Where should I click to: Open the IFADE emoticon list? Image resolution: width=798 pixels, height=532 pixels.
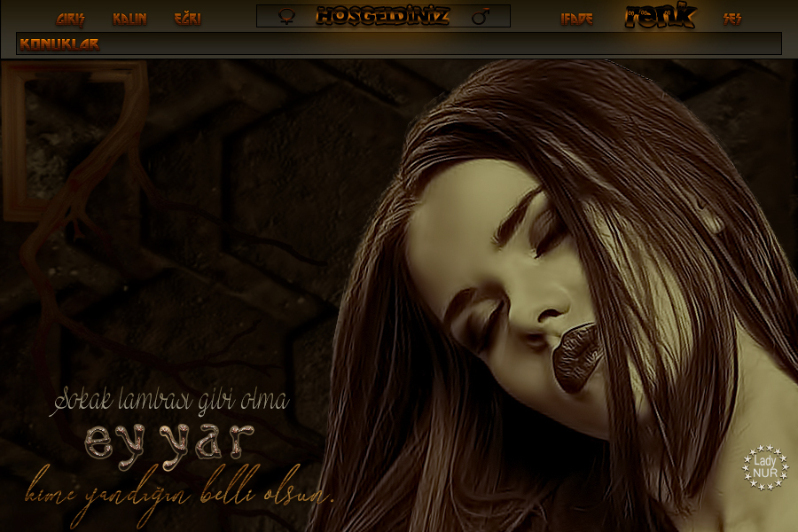click(576, 19)
